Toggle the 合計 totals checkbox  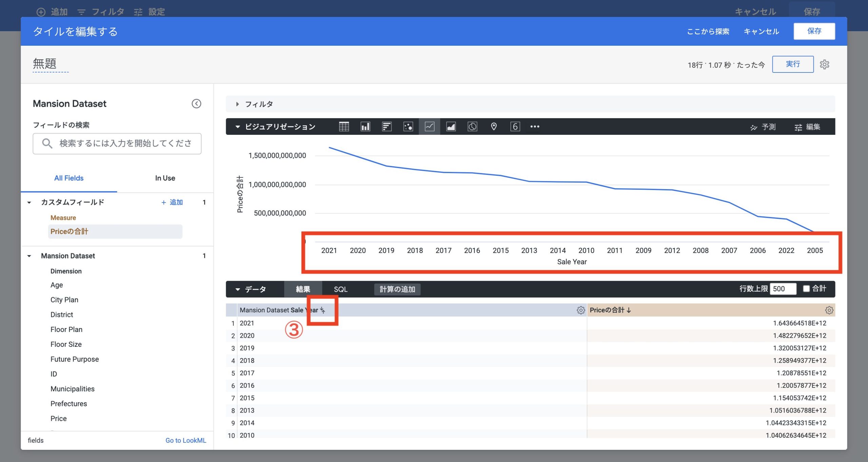tap(807, 289)
